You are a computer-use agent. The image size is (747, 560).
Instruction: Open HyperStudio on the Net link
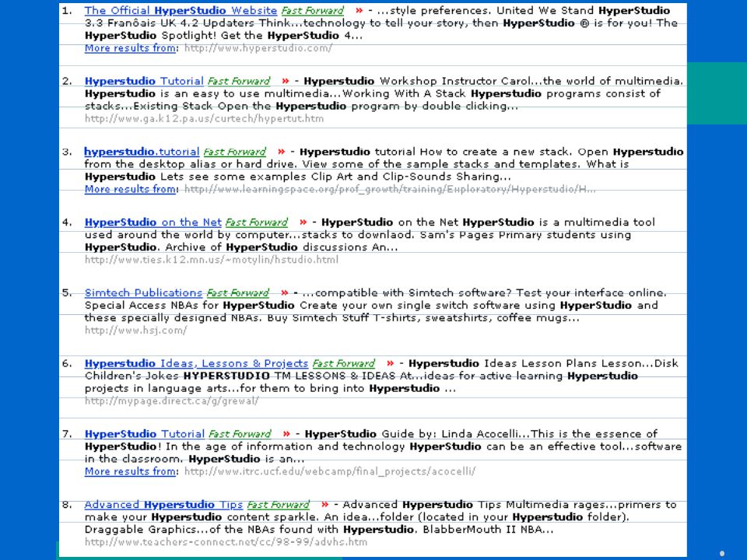pos(153,222)
